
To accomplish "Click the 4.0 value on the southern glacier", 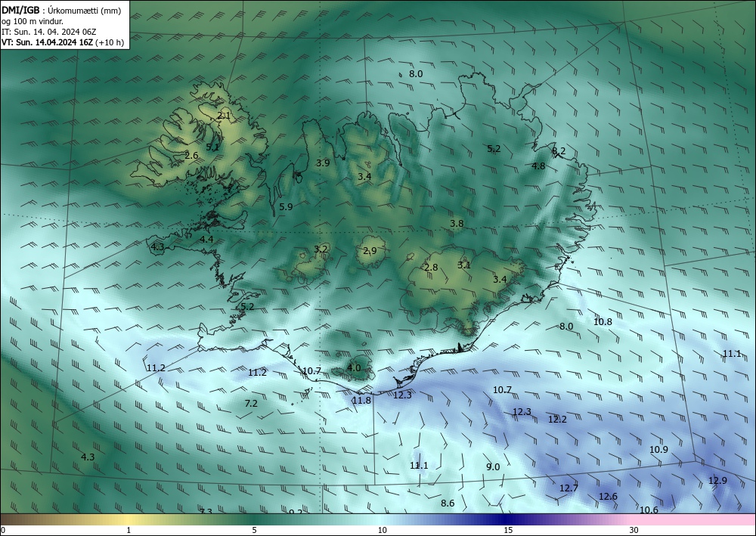I will pos(354,367).
